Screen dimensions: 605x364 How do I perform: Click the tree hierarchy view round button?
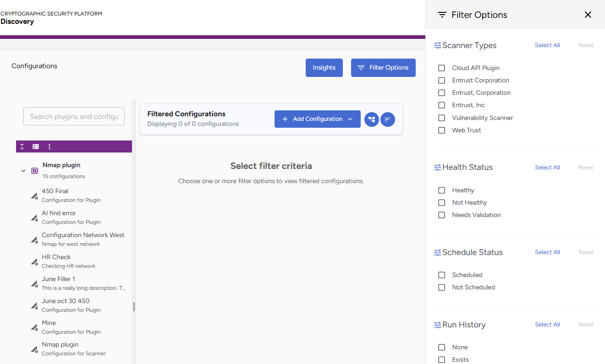[372, 120]
